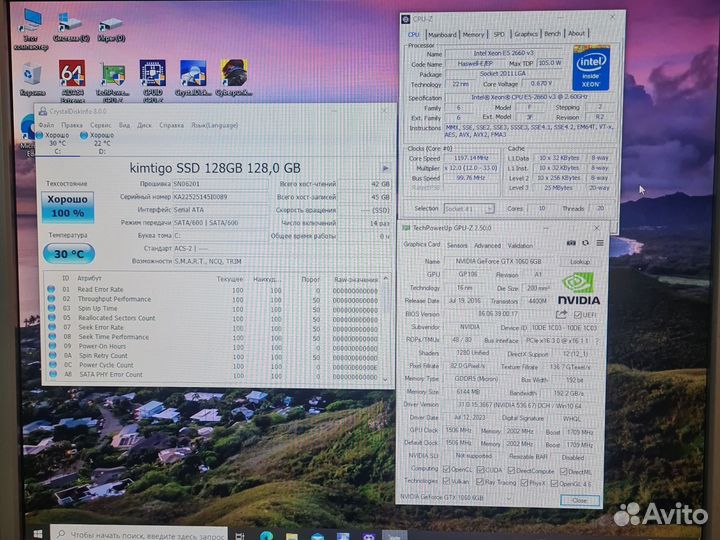Toggle the CUDA checkbox in GPU-Z
This screenshot has height=540, width=720.
tap(480, 470)
